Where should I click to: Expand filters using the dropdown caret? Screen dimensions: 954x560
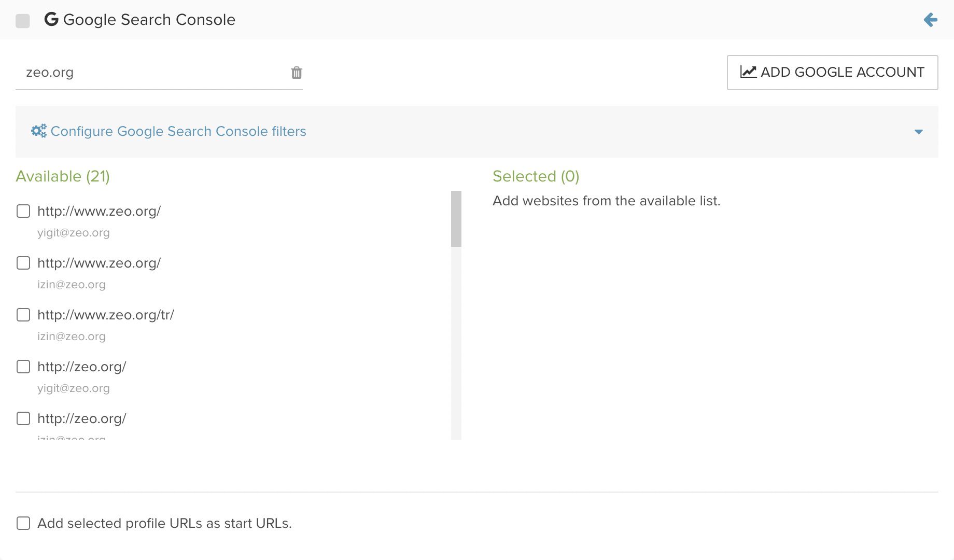919,132
